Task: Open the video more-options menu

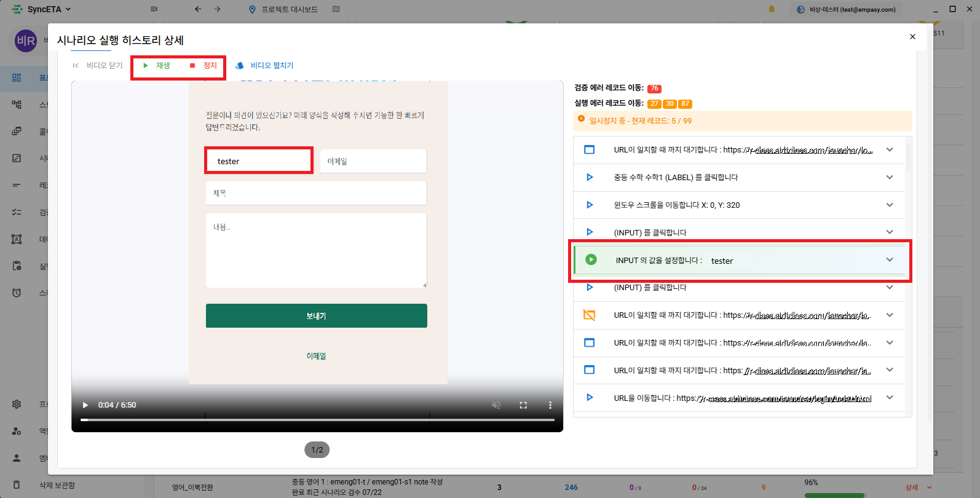Action: [550, 405]
